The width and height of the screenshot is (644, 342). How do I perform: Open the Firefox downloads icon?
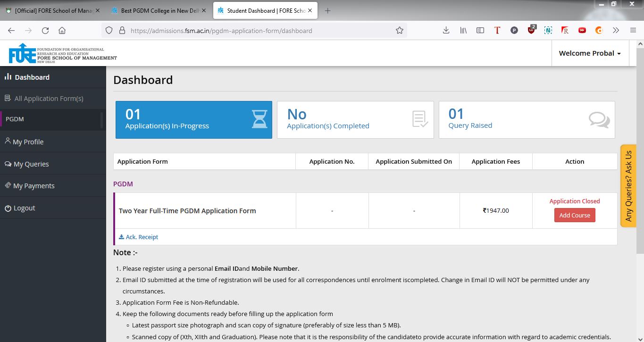[446, 31]
